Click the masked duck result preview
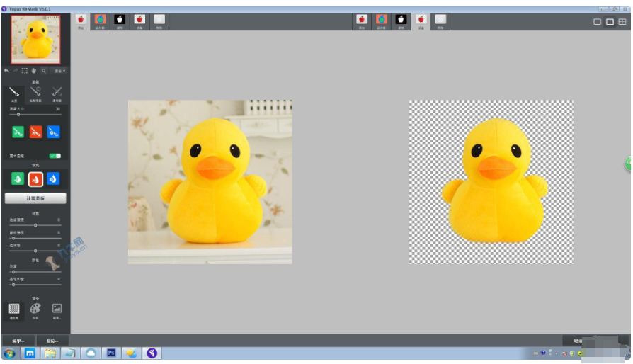The width and height of the screenshot is (633, 364). [x=491, y=182]
